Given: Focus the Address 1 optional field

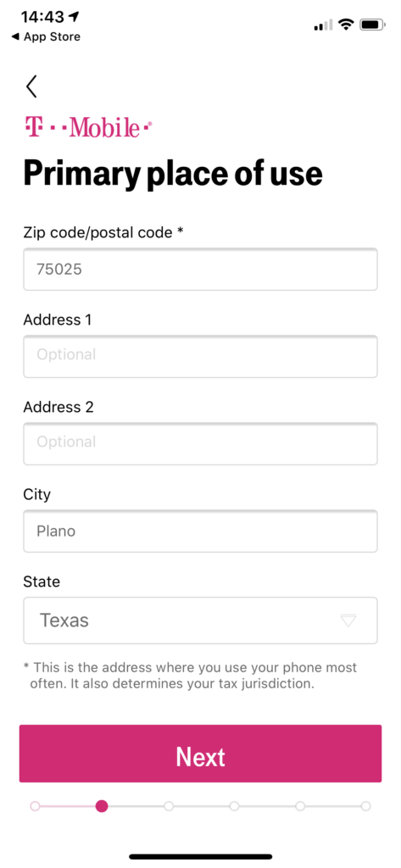Looking at the screenshot, I should tap(200, 357).
